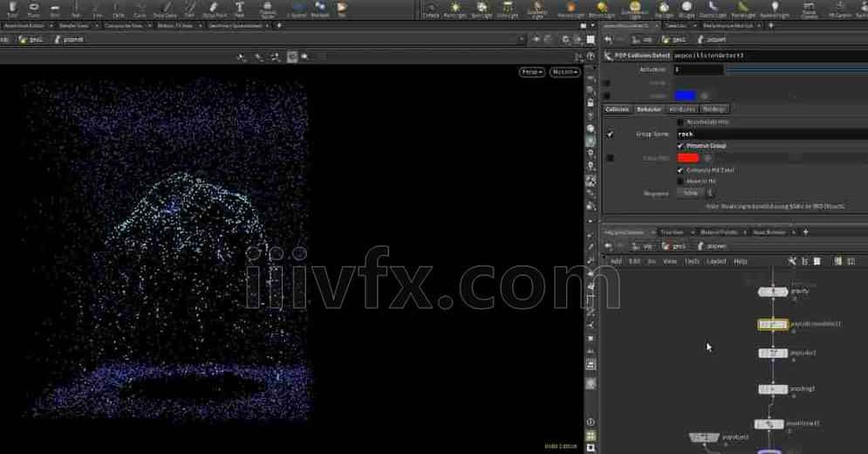The image size is (868, 454).
Task: Switch to the Collision parameters tab
Action: tap(617, 109)
